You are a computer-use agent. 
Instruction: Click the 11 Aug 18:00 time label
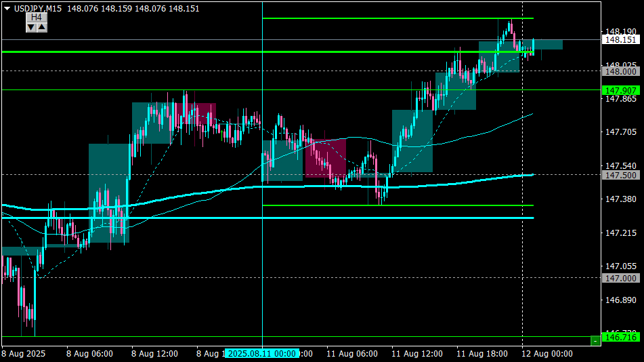[x=481, y=354]
